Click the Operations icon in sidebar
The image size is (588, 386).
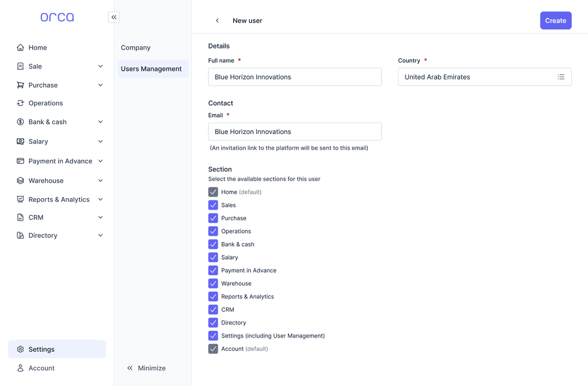point(20,103)
